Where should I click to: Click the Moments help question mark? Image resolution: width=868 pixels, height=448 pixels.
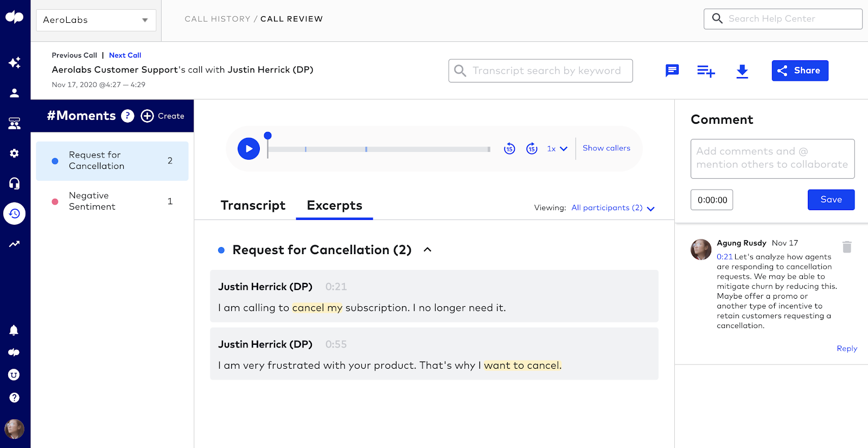click(x=127, y=116)
